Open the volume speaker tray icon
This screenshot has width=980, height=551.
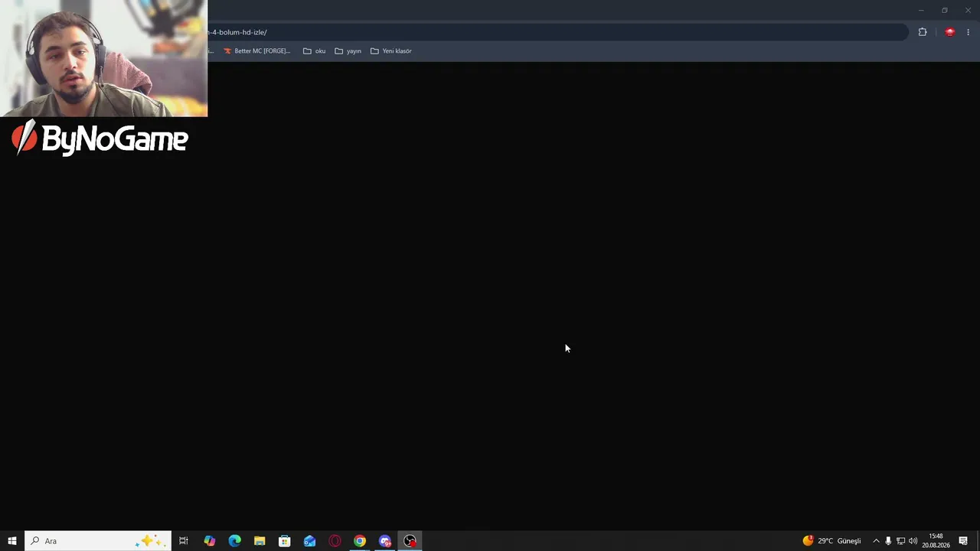click(x=913, y=541)
